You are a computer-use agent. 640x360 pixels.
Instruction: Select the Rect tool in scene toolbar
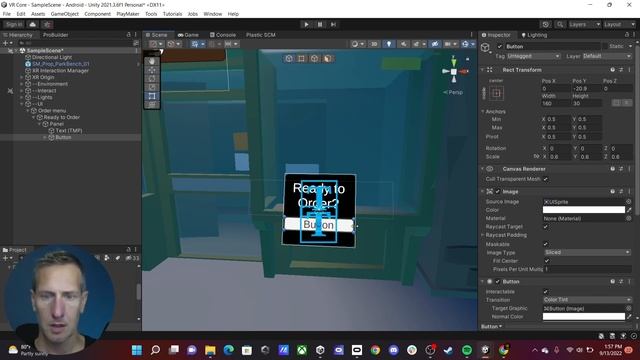(152, 96)
